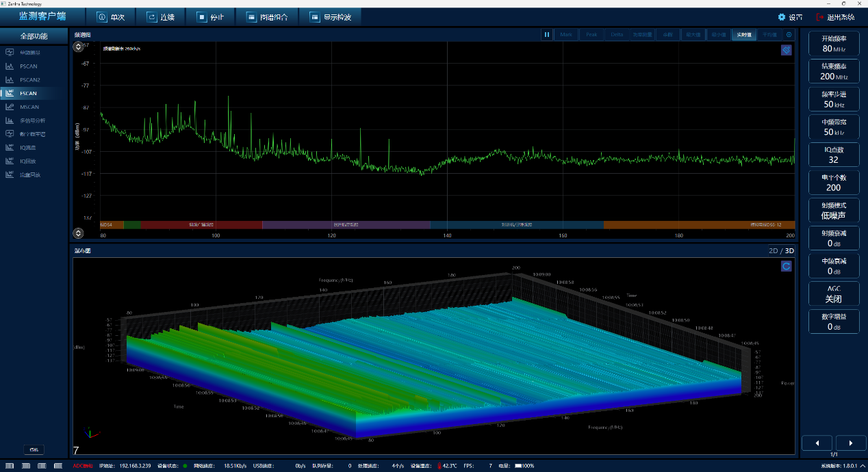Switch waterfall to 2D view
868x472 pixels.
tap(774, 251)
